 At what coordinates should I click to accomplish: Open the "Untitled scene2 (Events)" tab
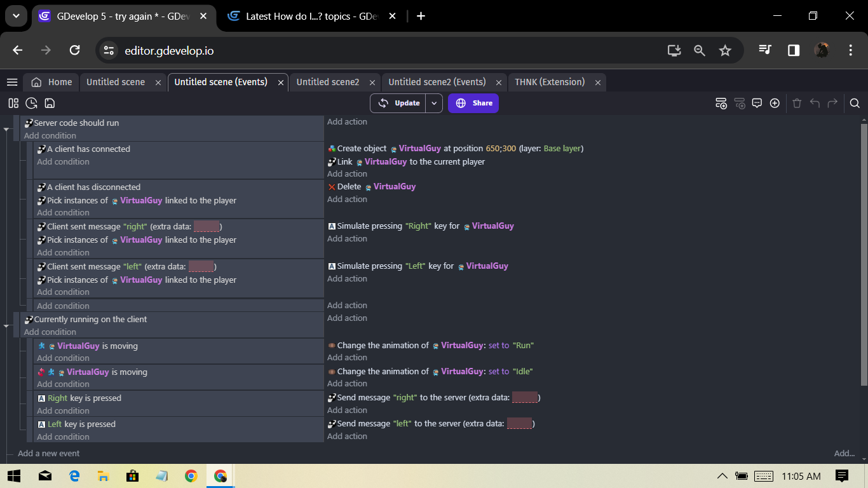coord(438,82)
